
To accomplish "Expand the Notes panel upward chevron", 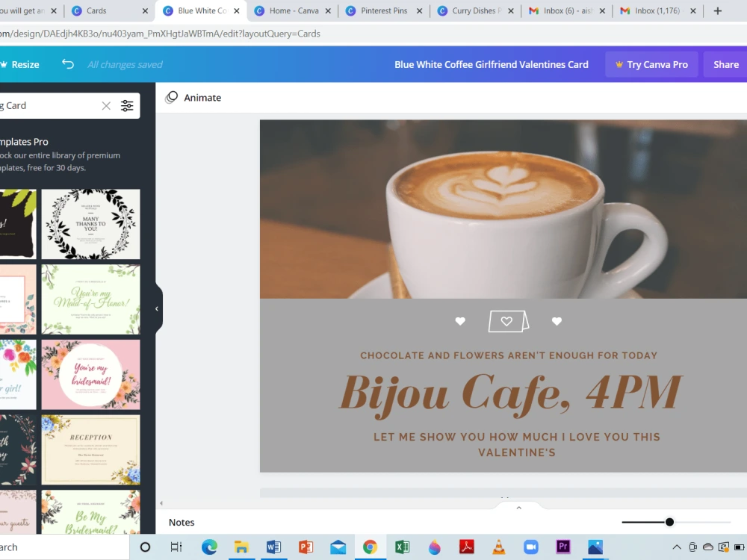I will pyautogui.click(x=518, y=507).
